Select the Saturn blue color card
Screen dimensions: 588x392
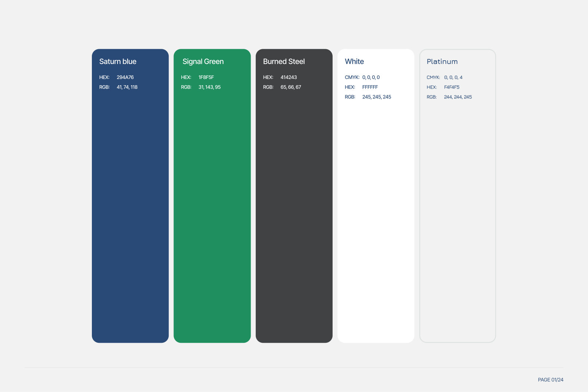[x=130, y=196]
